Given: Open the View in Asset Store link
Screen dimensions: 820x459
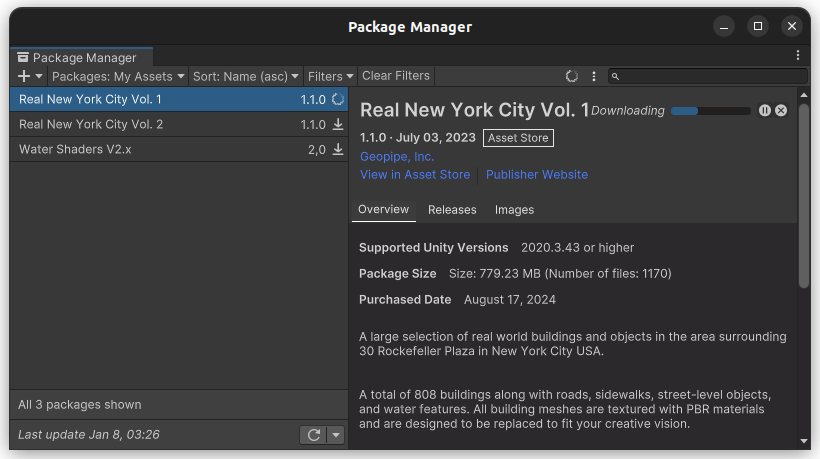Looking at the screenshot, I should tap(415, 175).
